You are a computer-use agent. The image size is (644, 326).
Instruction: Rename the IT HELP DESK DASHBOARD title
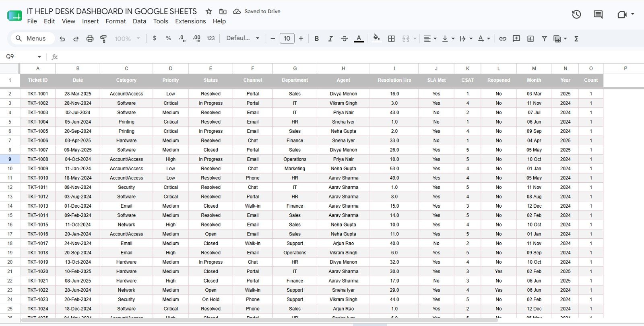point(112,11)
